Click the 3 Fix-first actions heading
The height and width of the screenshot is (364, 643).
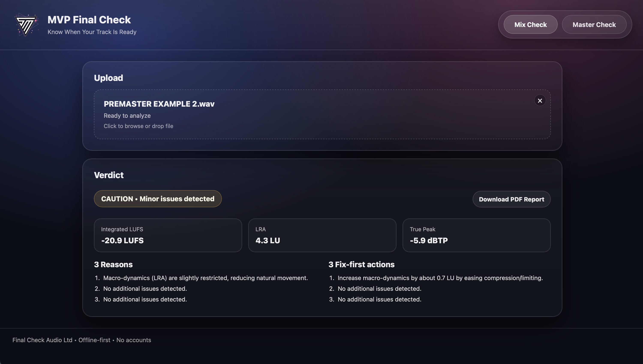pyautogui.click(x=361, y=264)
